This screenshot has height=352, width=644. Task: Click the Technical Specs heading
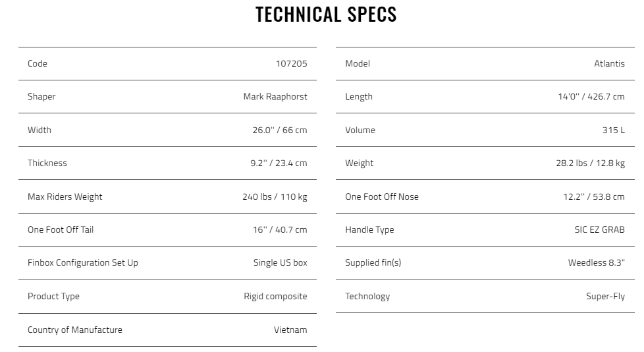click(326, 15)
